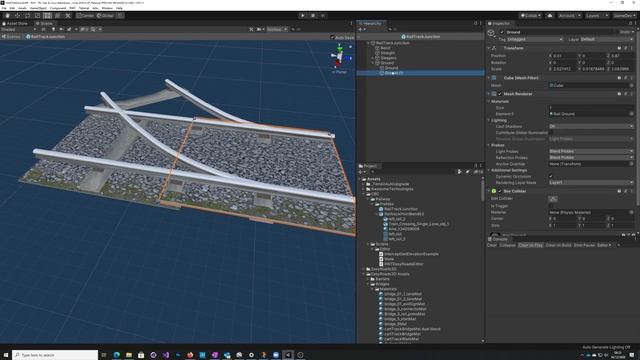Screen dimensions: 640x360
Task: Expand the Sleepers object in Hierarchy
Action: (x=373, y=58)
